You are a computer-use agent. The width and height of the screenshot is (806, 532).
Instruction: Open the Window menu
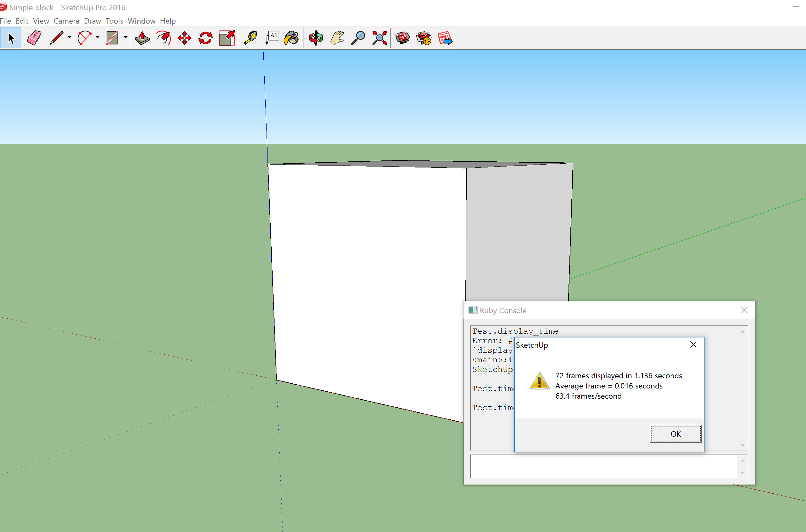coord(141,21)
